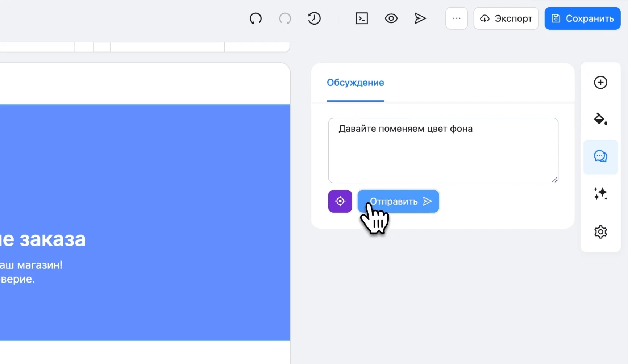628x364 pixels.
Task: Open the three-dots more options menu
Action: 457,18
